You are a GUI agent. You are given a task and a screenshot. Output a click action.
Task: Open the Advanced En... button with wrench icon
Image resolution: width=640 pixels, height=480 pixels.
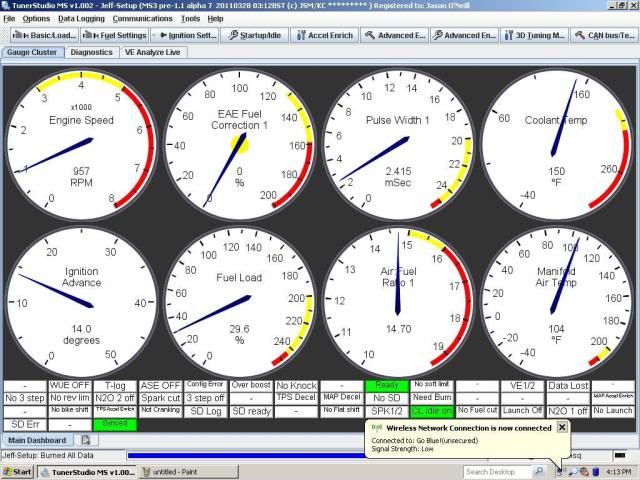464,36
